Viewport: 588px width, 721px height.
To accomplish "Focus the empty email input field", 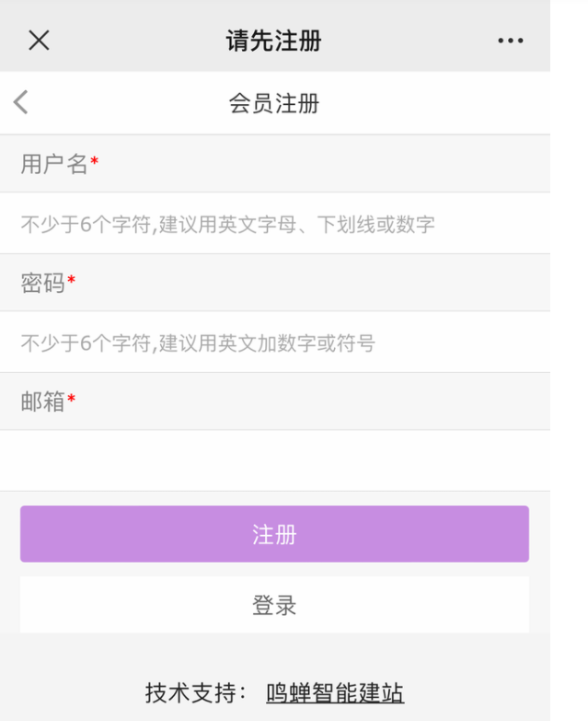I will click(x=275, y=460).
